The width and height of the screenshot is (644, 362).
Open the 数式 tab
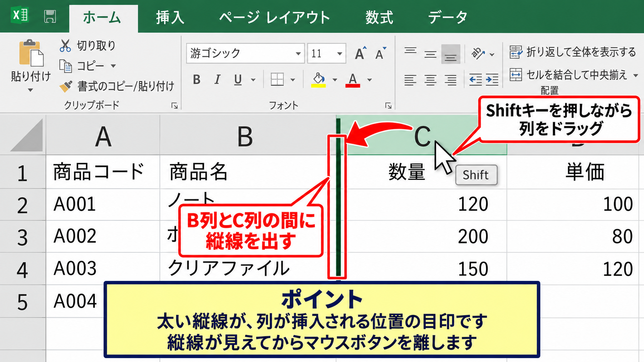(x=379, y=18)
